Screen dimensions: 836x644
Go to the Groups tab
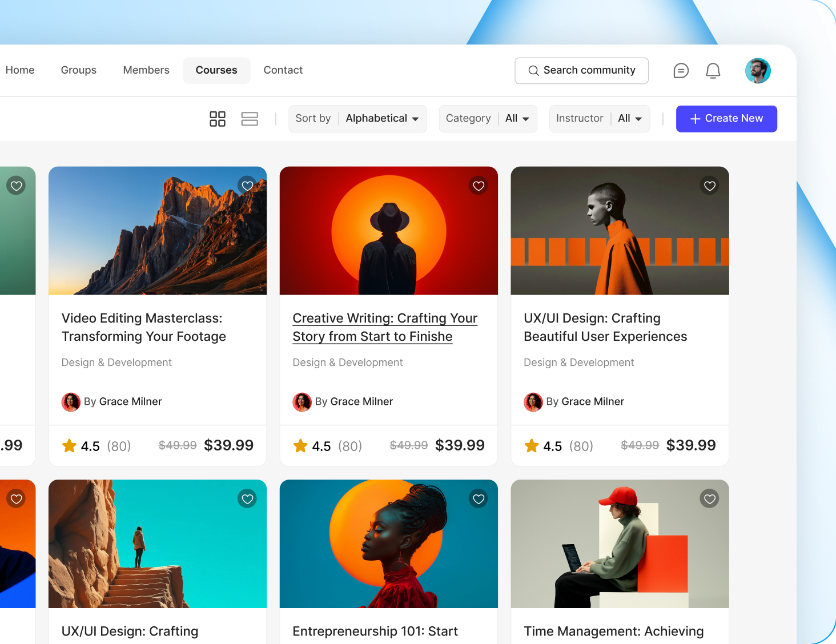click(x=79, y=70)
